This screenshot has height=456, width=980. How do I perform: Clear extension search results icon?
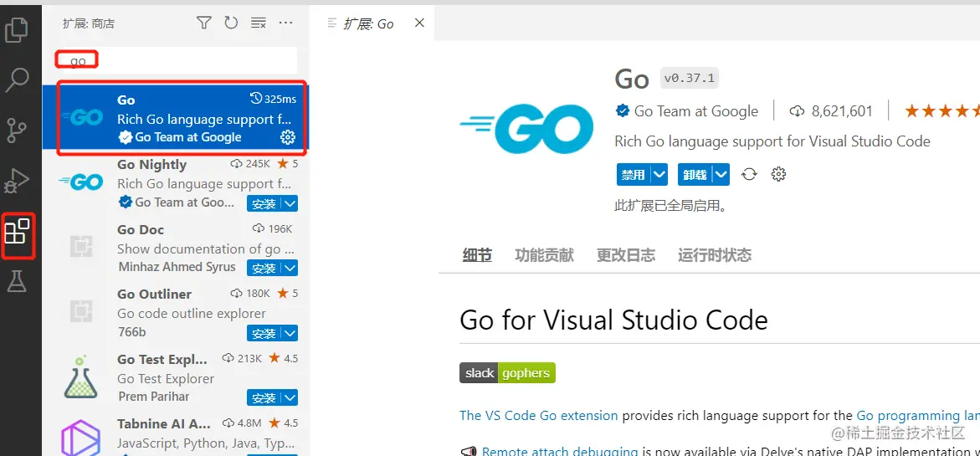258,23
